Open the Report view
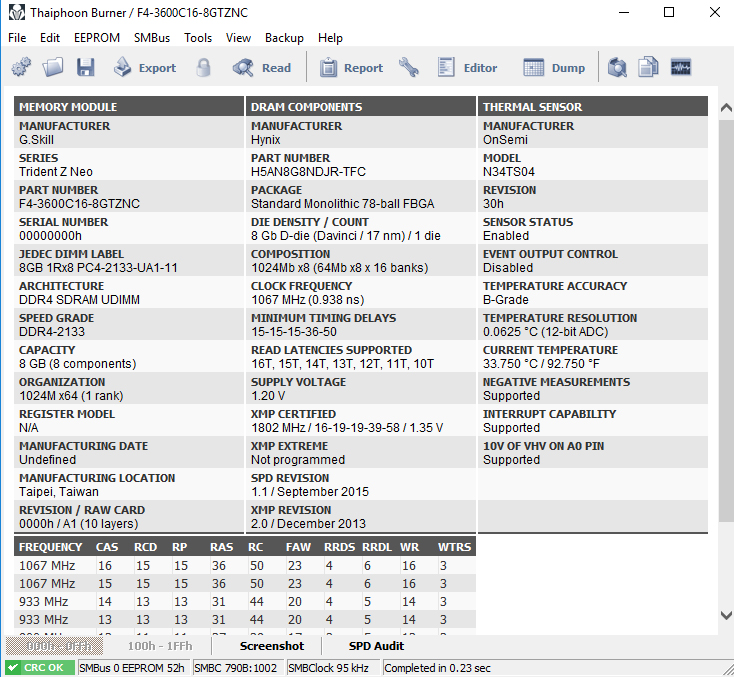This screenshot has height=677, width=734. click(x=352, y=68)
